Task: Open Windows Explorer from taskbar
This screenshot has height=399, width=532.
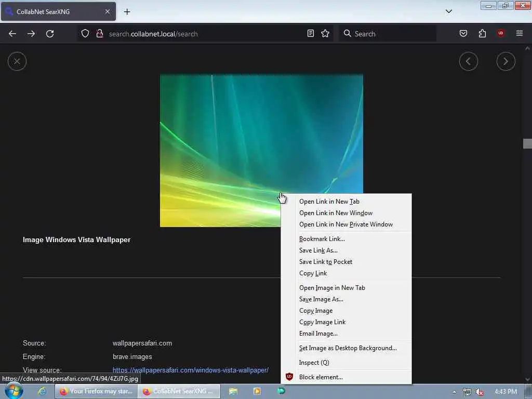Action: [x=233, y=392]
